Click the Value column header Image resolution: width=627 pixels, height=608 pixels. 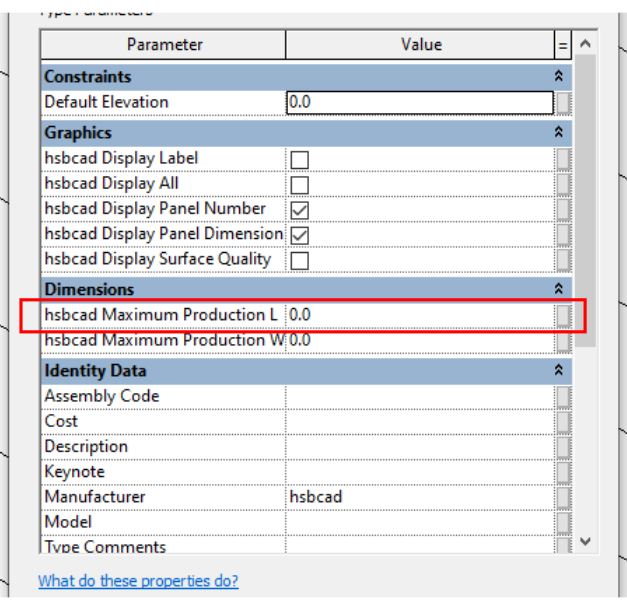point(420,45)
